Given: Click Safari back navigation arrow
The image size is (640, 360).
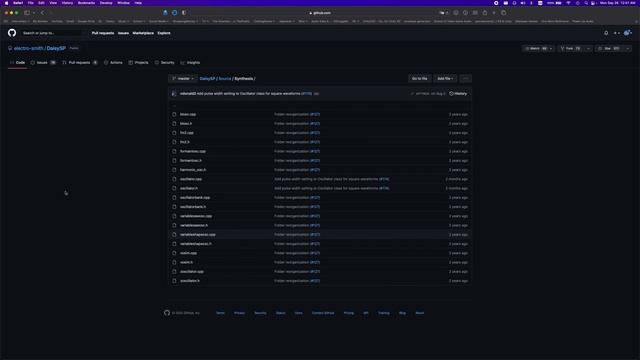Looking at the screenshot, I should pos(42,13).
